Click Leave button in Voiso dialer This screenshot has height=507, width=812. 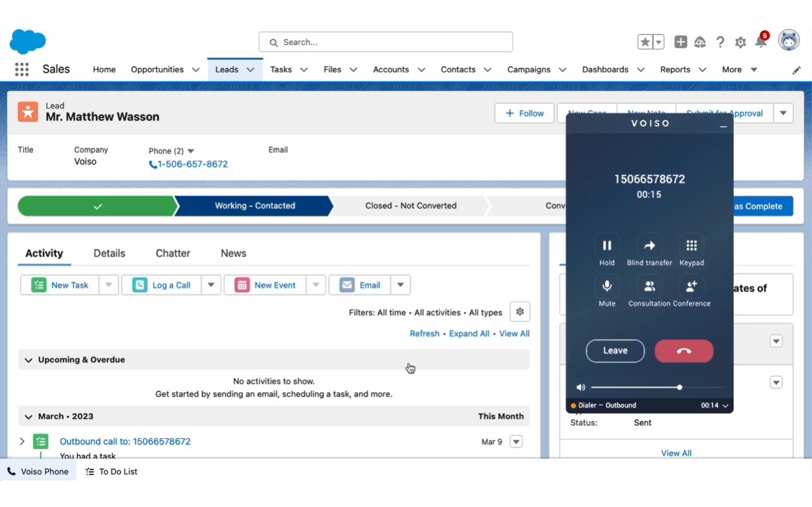[x=615, y=350]
